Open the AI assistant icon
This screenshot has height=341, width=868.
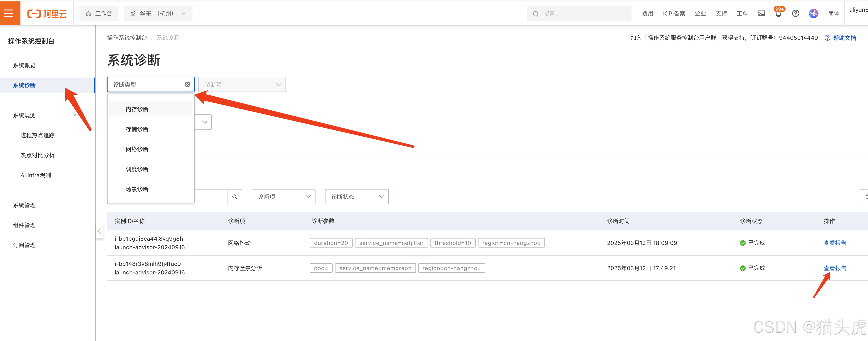point(814,14)
